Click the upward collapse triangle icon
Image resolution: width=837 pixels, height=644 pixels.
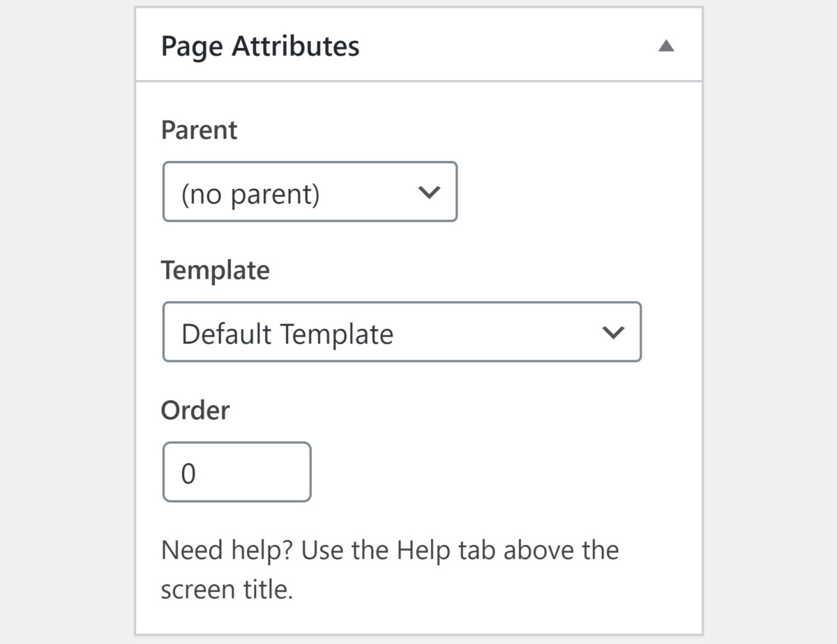pos(667,45)
